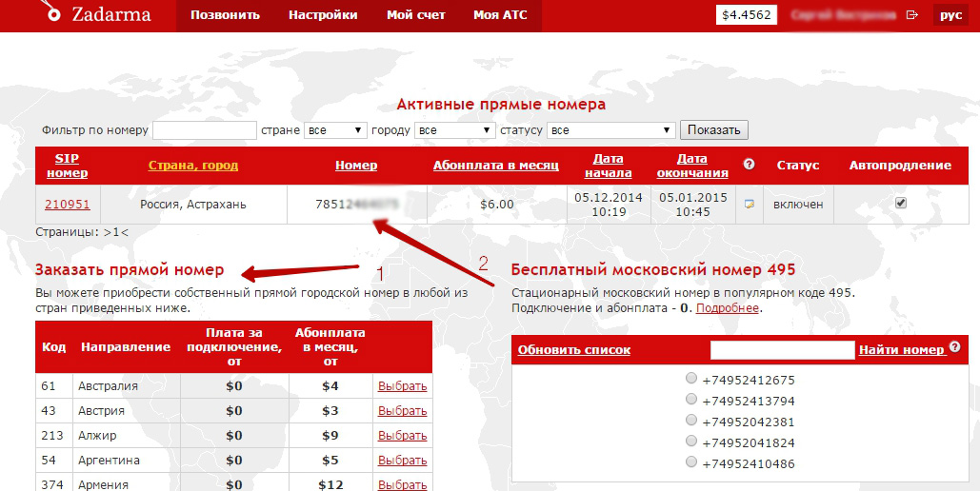
Task: Click Обновить список link
Action: tap(573, 350)
